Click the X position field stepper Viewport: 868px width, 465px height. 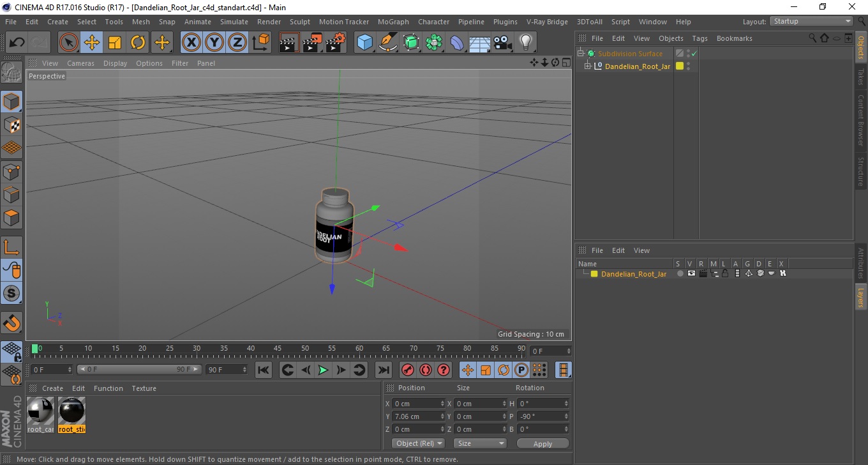(x=442, y=404)
